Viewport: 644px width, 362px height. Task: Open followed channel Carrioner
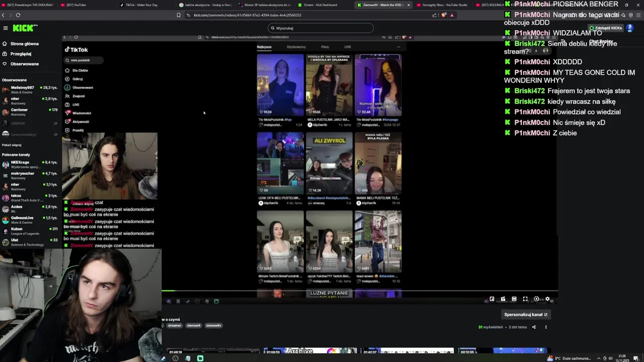(30, 111)
